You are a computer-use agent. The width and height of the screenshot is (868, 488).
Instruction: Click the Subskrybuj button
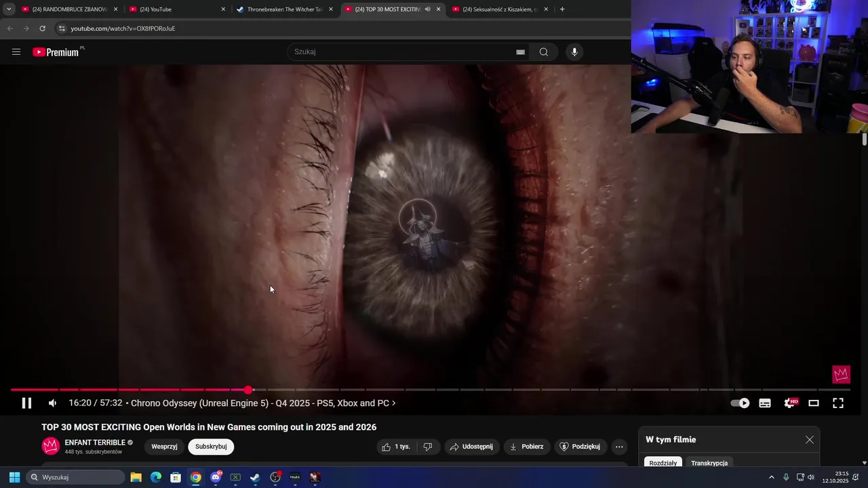[211, 447]
